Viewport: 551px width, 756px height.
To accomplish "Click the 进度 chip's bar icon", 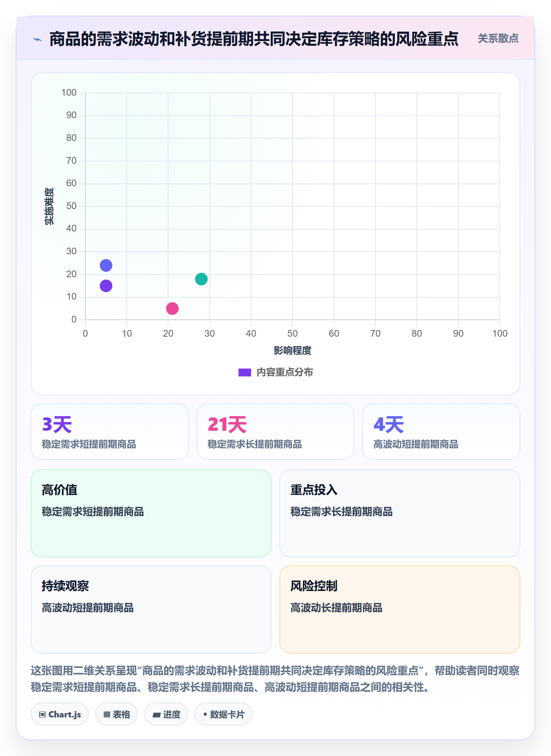I will 156,715.
